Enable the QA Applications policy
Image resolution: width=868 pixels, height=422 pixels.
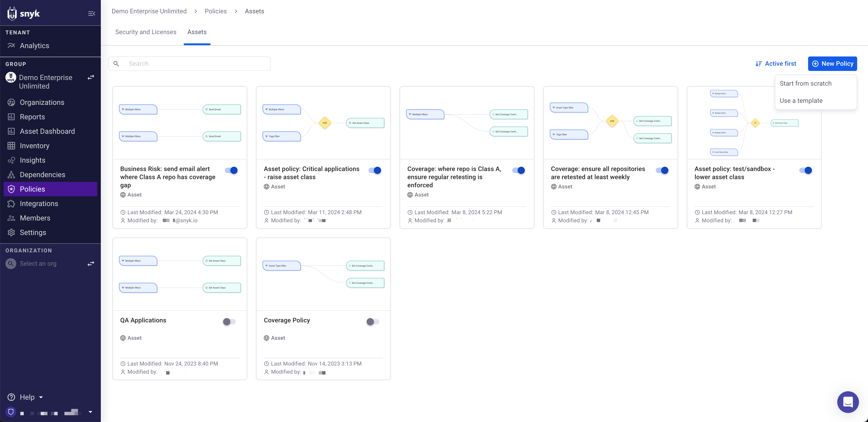[229, 322]
